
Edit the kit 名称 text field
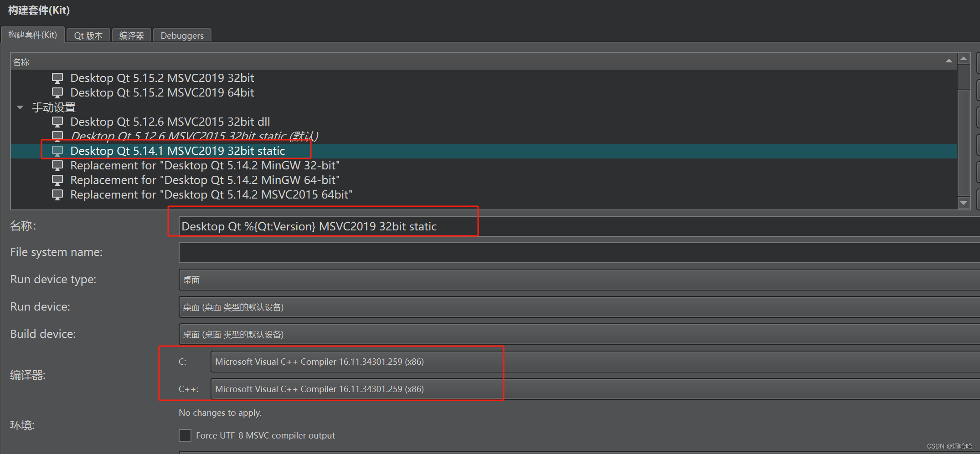(579, 226)
